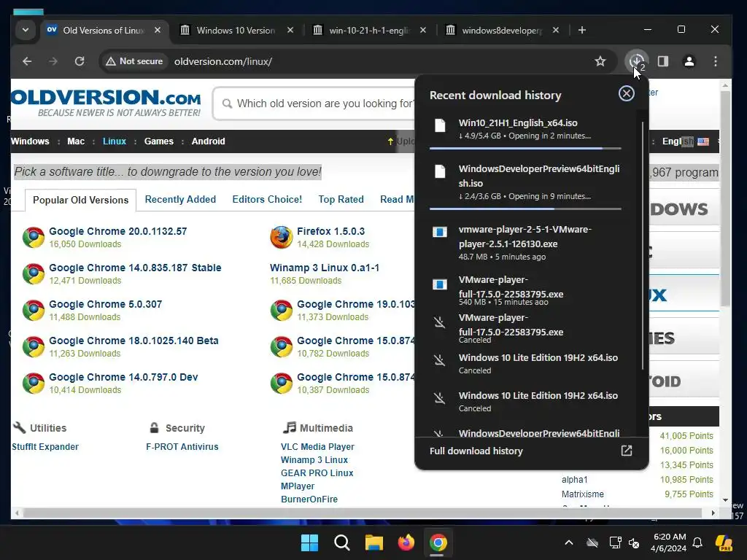Open taskbar Search magnifier
This screenshot has height=560, width=747.
[341, 542]
